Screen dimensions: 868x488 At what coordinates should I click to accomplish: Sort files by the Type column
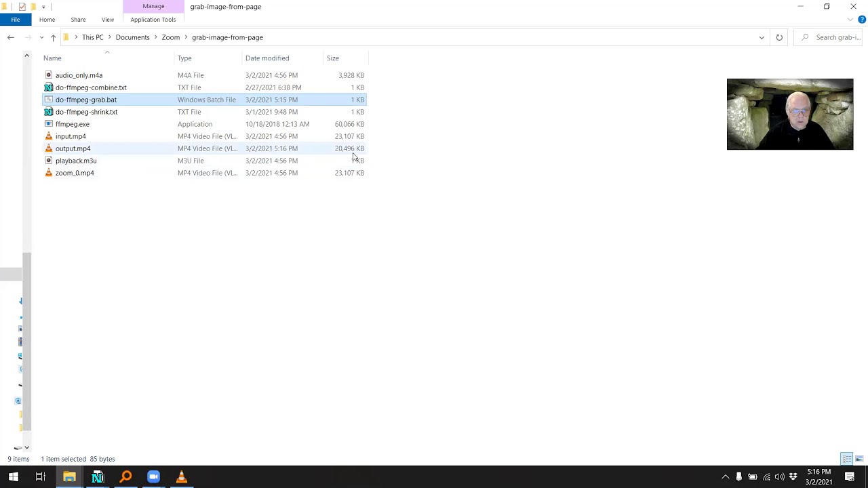click(184, 58)
